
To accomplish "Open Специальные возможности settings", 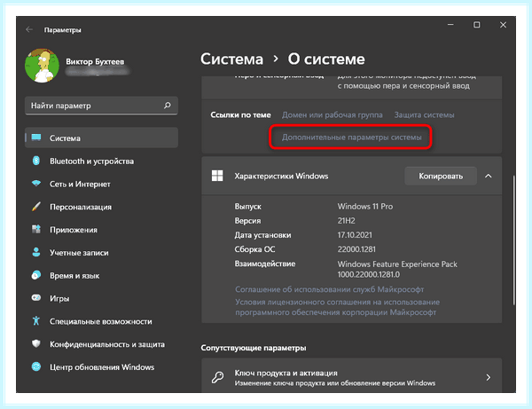I will (x=101, y=321).
